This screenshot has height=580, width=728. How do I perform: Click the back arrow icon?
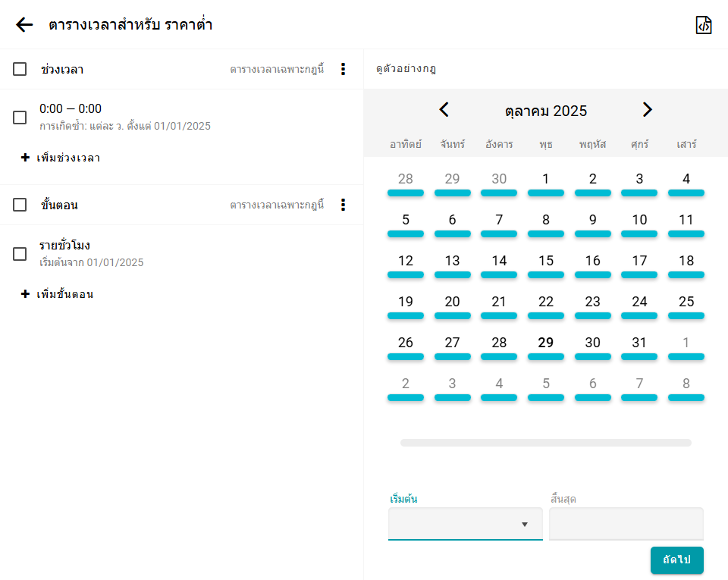coord(24,25)
